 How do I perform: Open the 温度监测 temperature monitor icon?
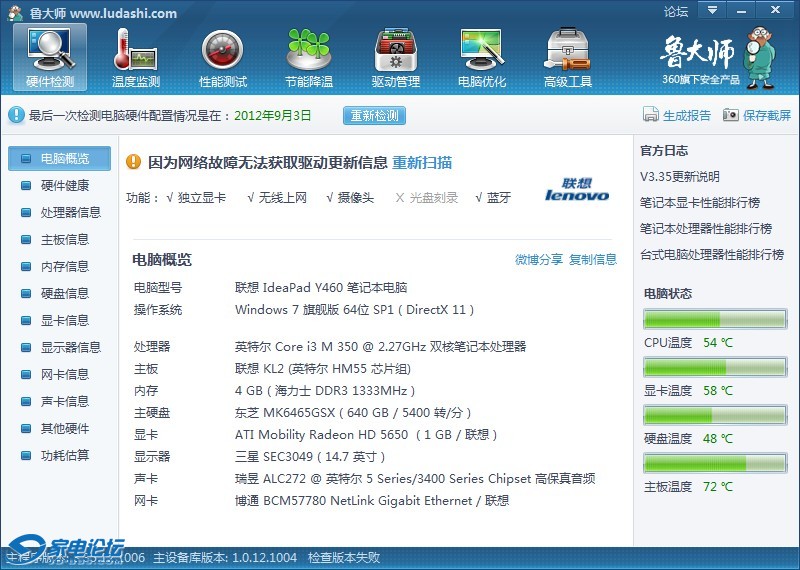136,57
